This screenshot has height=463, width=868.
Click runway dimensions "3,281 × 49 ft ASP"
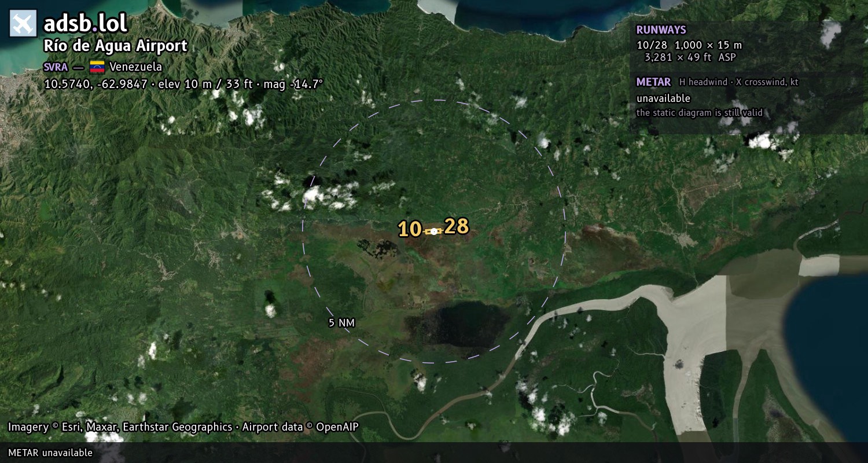[690, 57]
